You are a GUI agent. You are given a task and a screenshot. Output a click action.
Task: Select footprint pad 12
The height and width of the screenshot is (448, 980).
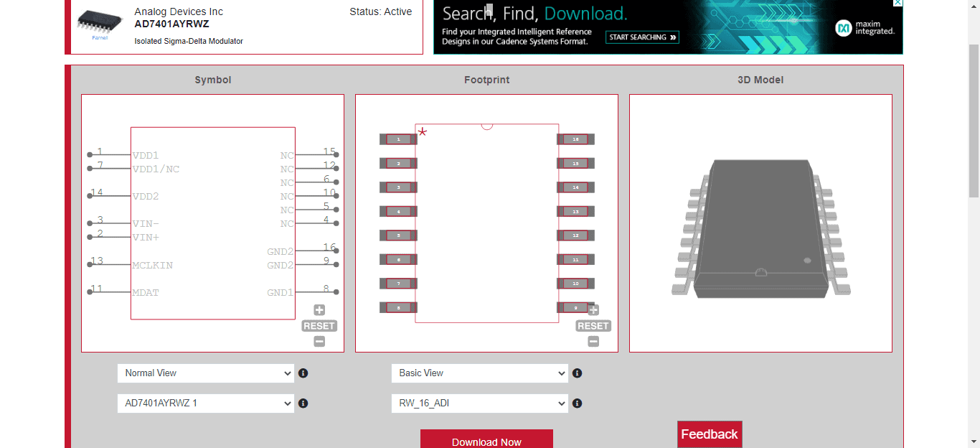[575, 235]
